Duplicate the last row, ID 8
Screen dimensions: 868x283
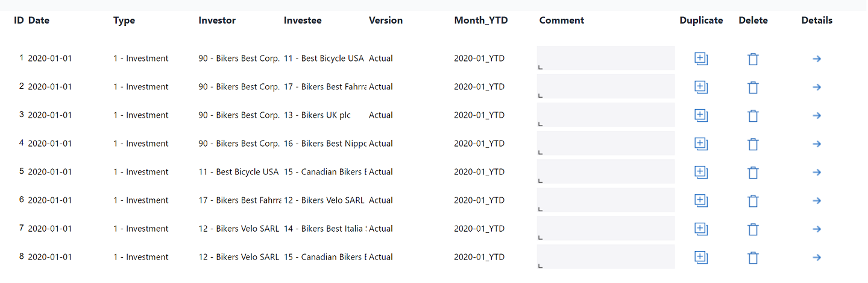click(700, 257)
